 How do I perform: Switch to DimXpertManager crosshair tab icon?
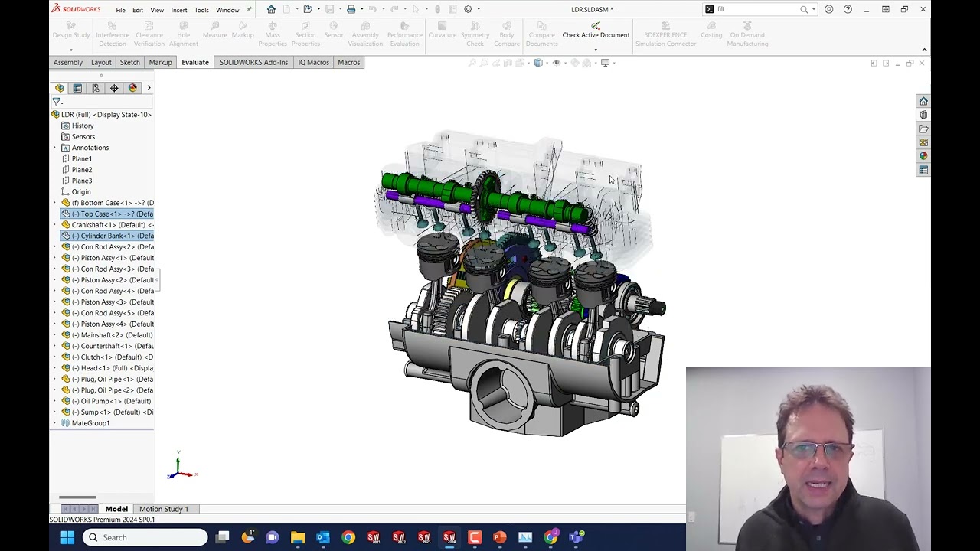coord(114,88)
